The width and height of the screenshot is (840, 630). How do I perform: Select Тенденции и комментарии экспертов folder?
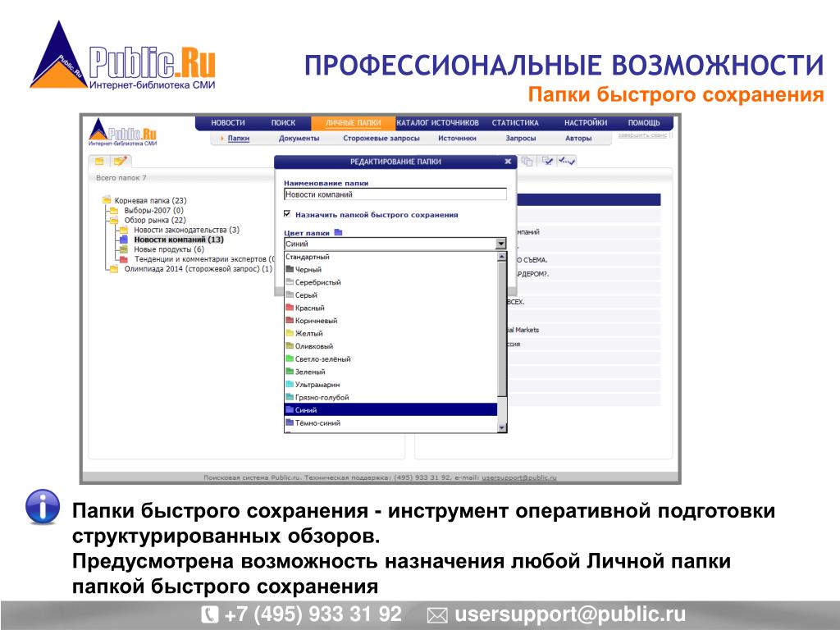click(203, 258)
